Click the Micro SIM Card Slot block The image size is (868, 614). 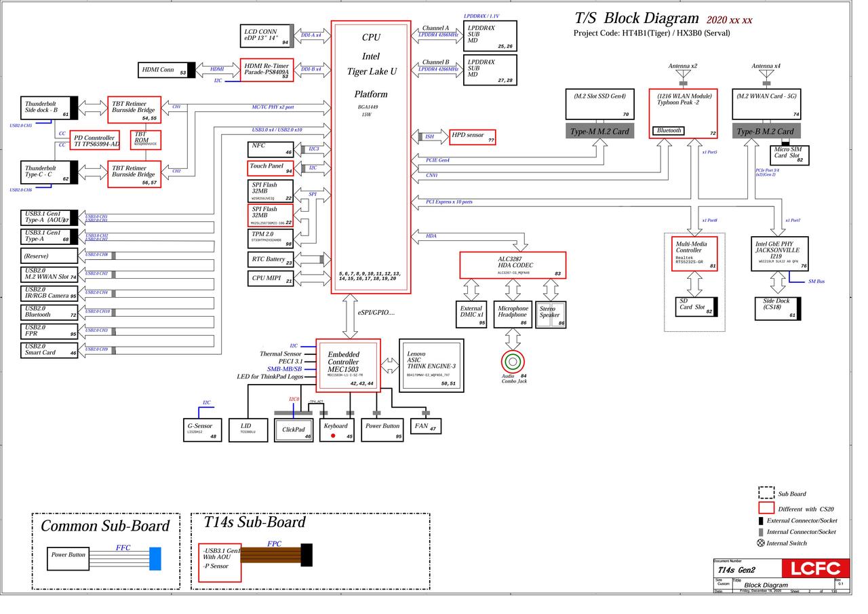click(x=789, y=155)
